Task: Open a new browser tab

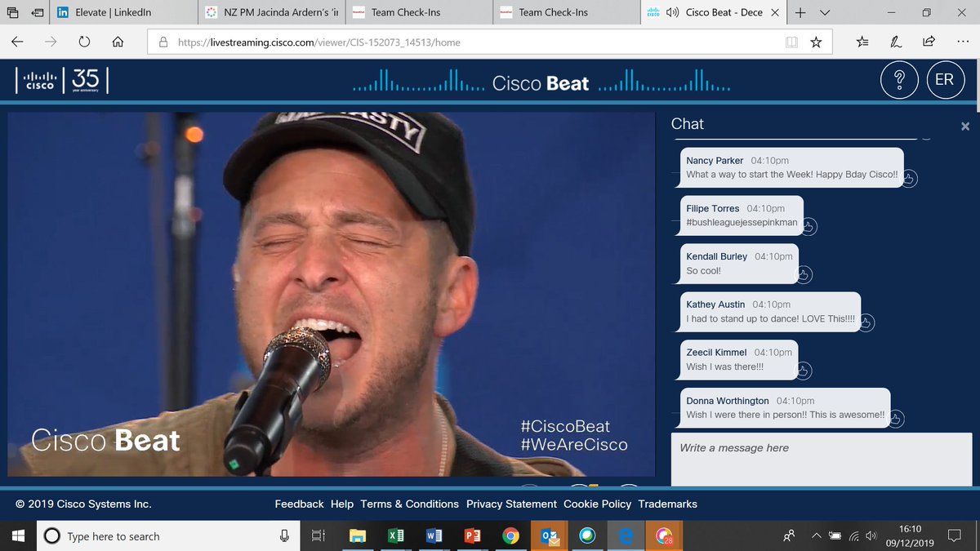Action: [800, 12]
